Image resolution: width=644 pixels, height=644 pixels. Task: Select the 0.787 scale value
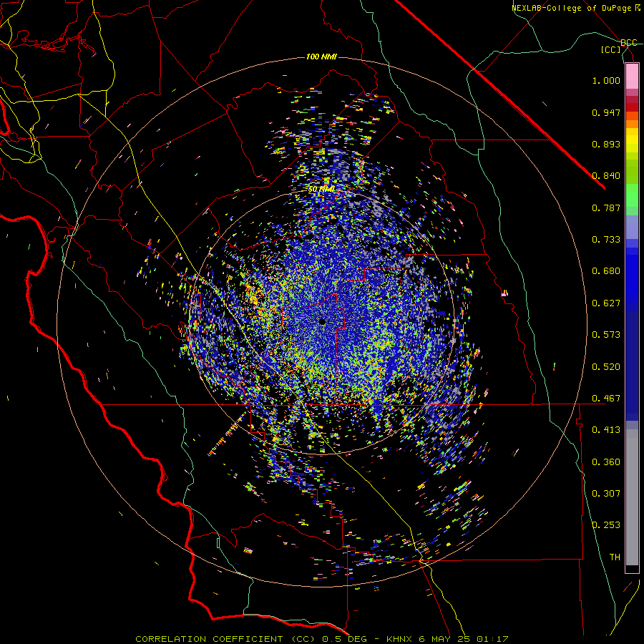(606, 208)
